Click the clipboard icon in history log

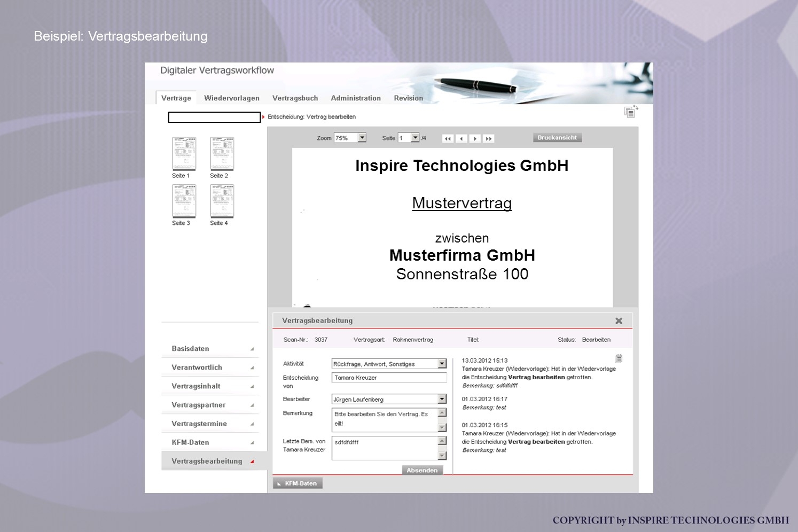click(x=619, y=358)
